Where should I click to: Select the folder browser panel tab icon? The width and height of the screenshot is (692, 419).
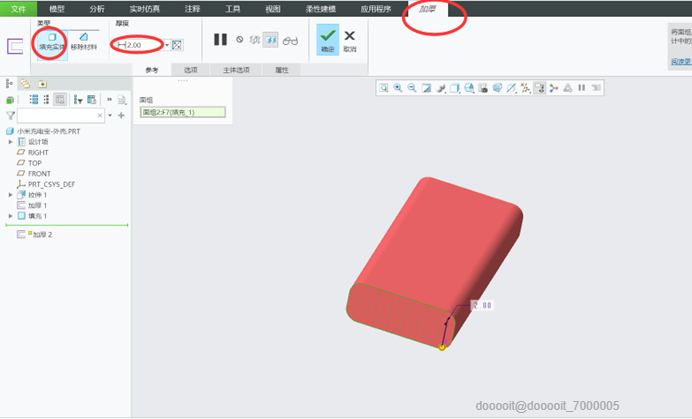[x=42, y=83]
